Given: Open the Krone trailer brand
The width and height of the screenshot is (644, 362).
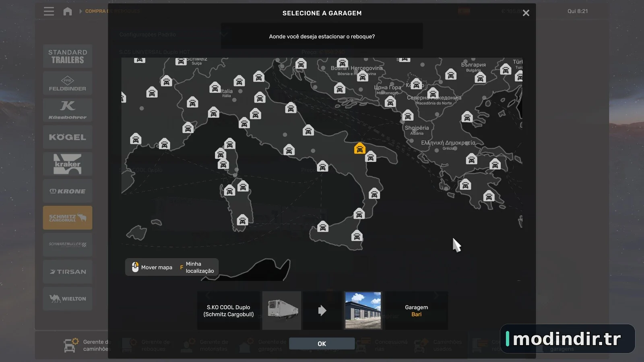Looking at the screenshot, I should (x=68, y=191).
